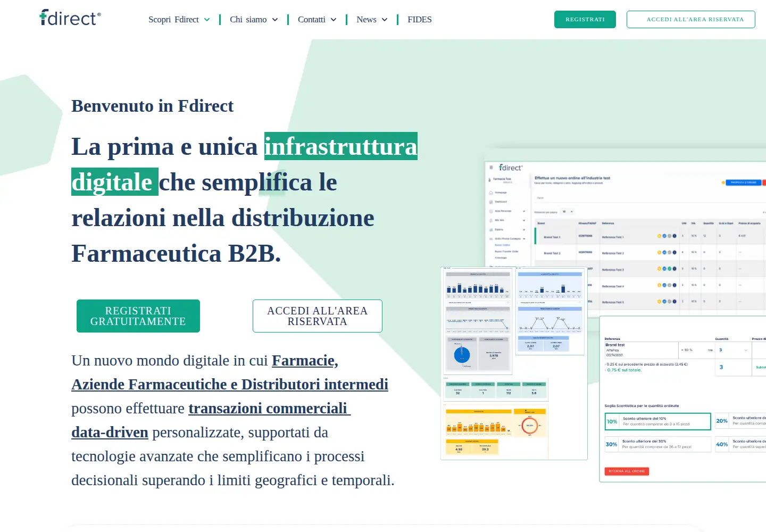Screen dimensions: 766x532
Task: Expand the Scopri Fdirect dropdown menu
Action: click(x=179, y=20)
